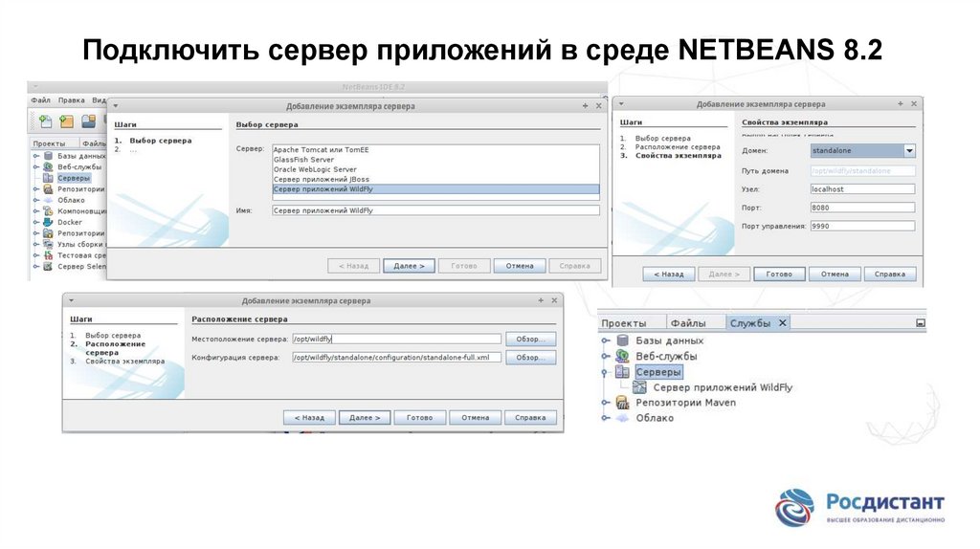Open the Правка menu
Screen dimensions: 980x549
71,99
